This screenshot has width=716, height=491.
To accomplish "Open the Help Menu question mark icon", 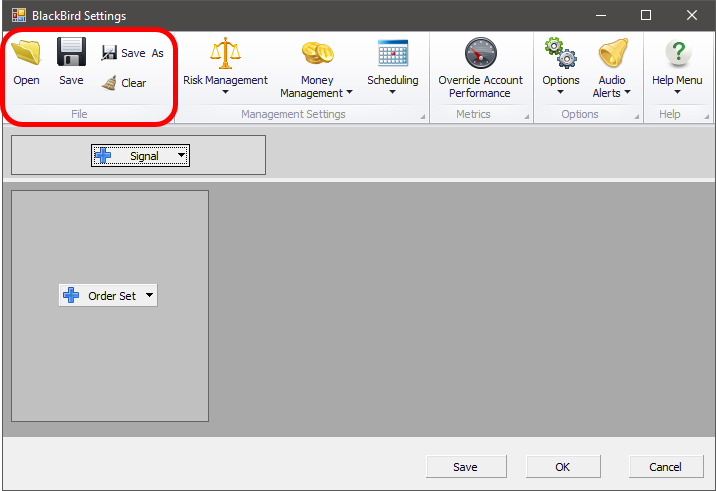I will 678,53.
